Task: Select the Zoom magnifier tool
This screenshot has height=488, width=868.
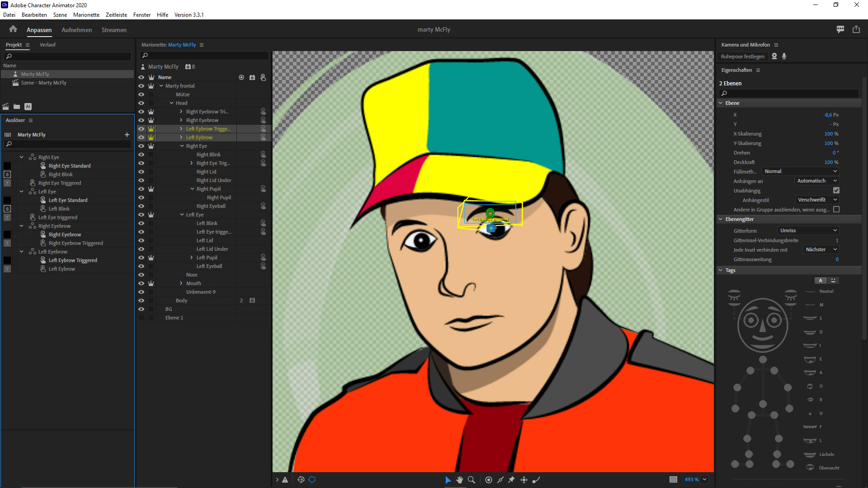Action: click(x=471, y=480)
